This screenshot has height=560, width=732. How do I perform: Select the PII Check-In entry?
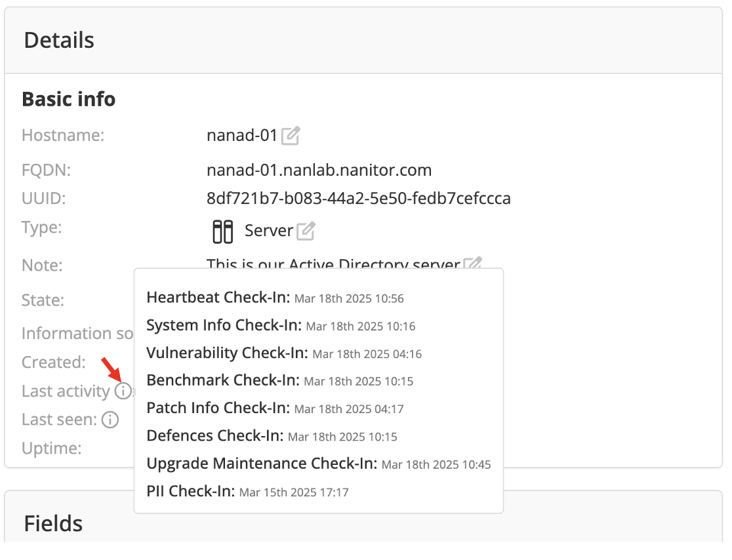(x=247, y=491)
